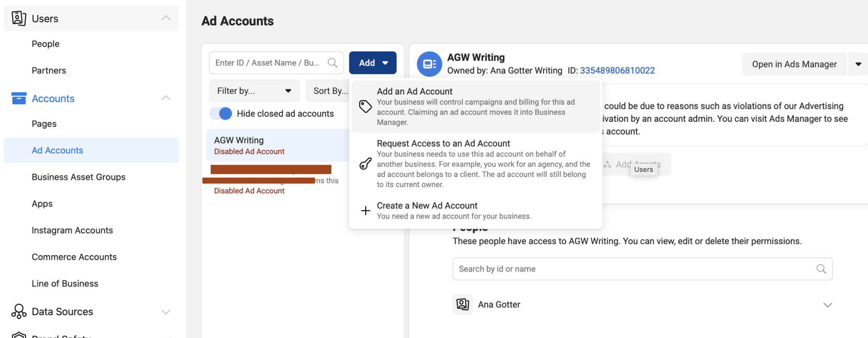This screenshot has width=868, height=338.
Task: Collapse the Accounts section chevron
Action: click(x=166, y=98)
